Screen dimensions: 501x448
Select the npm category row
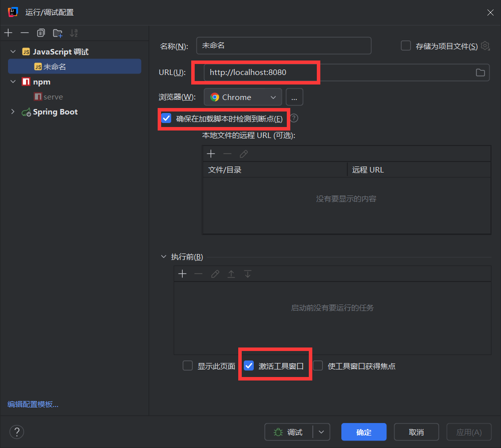click(75, 81)
